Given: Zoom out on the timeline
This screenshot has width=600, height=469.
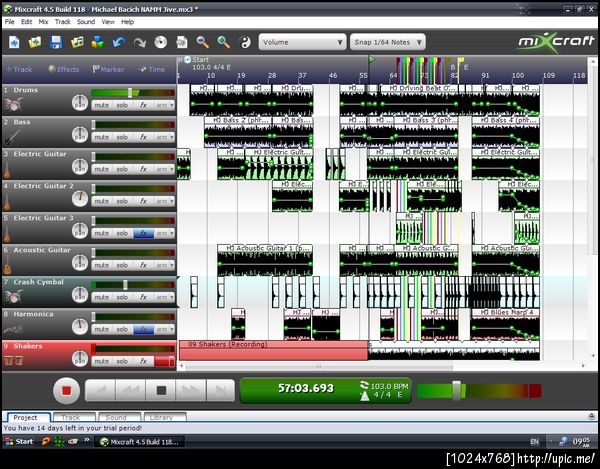Looking at the screenshot, I should [202, 42].
